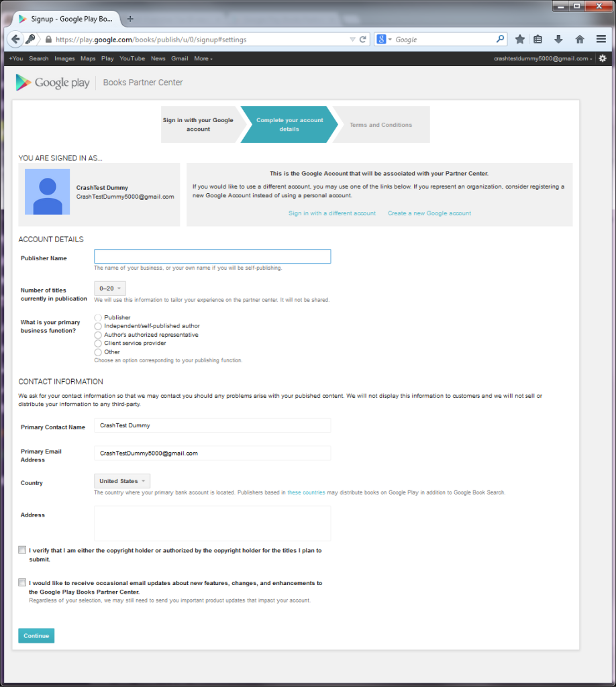Open YouTube in the Google bar
616x687 pixels.
[132, 59]
